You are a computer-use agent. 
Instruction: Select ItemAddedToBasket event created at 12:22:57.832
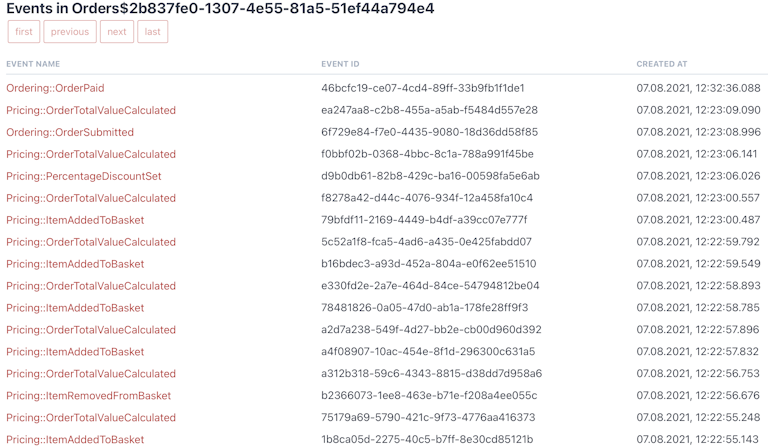point(75,352)
